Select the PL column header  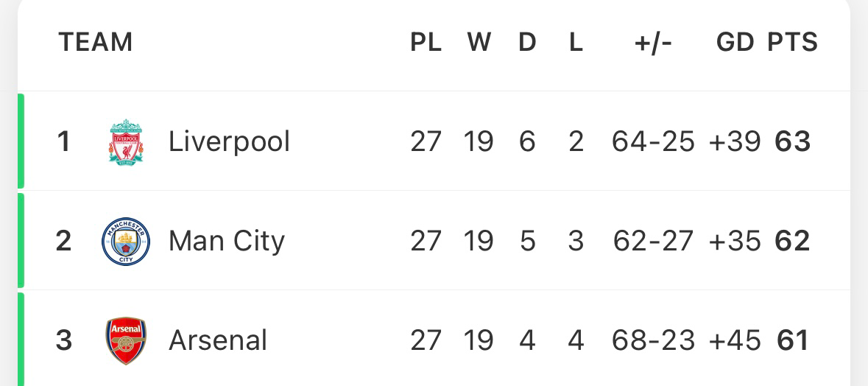(x=426, y=42)
